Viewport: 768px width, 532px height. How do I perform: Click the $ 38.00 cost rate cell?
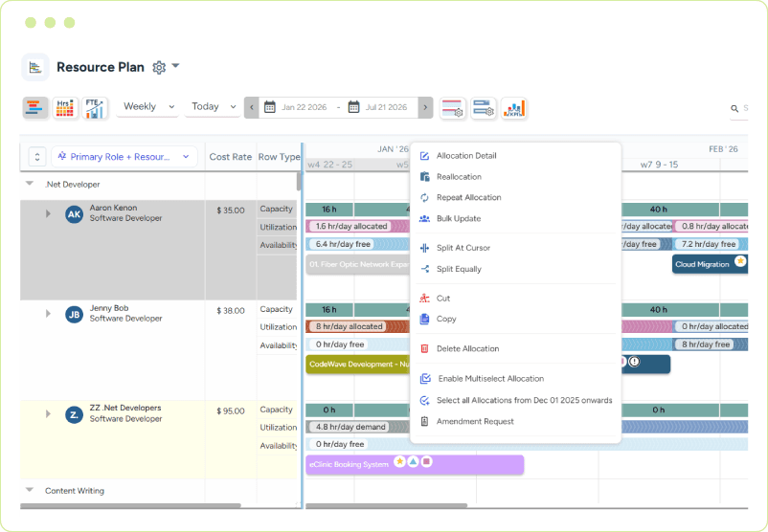click(231, 311)
